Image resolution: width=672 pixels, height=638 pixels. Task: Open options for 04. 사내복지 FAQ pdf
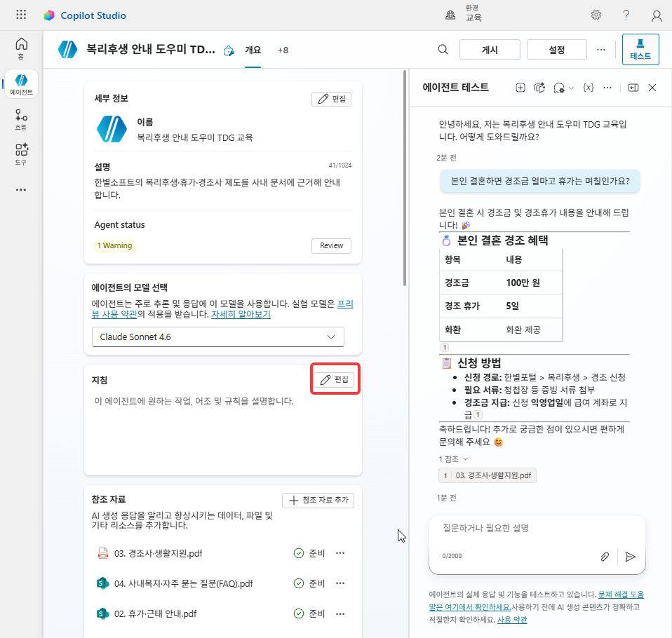[x=340, y=583]
